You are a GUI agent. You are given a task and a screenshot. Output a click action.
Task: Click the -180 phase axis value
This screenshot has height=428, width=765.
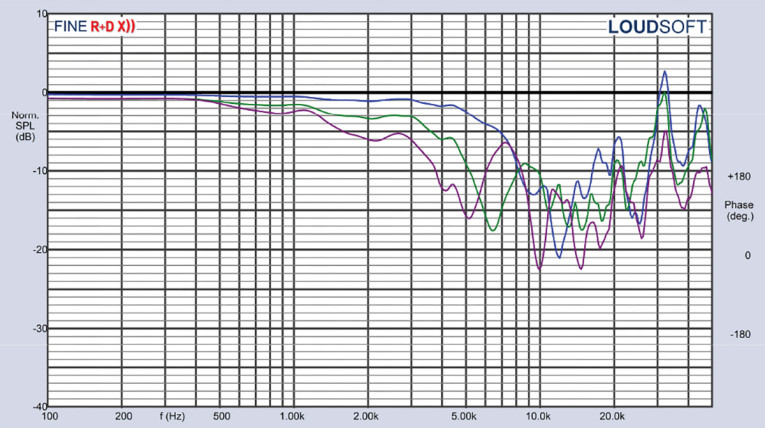739,335
